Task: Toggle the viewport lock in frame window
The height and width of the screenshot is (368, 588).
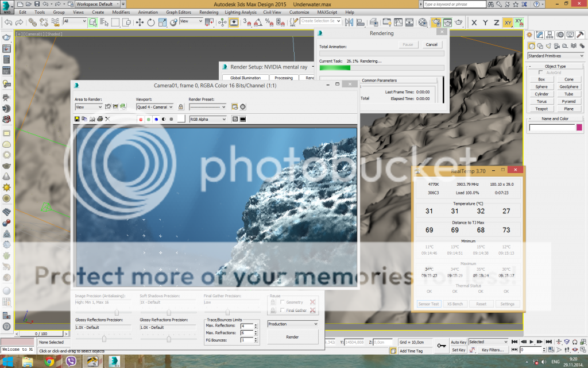Action: point(181,107)
